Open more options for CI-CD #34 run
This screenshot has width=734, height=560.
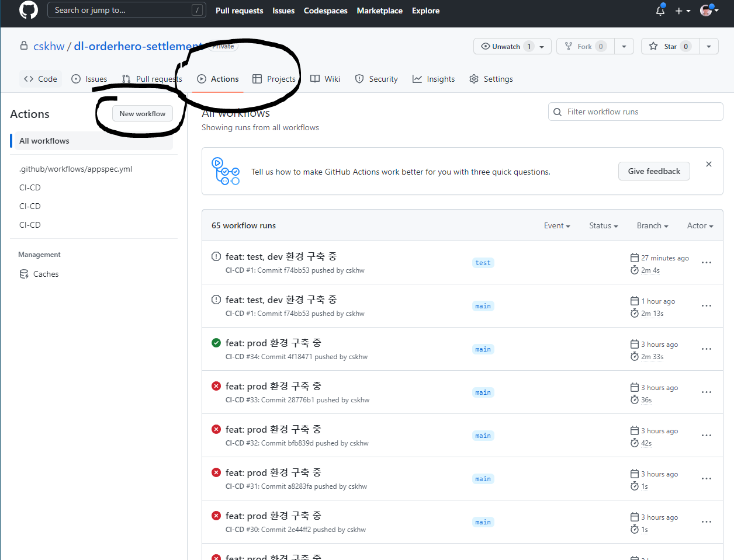point(707,349)
